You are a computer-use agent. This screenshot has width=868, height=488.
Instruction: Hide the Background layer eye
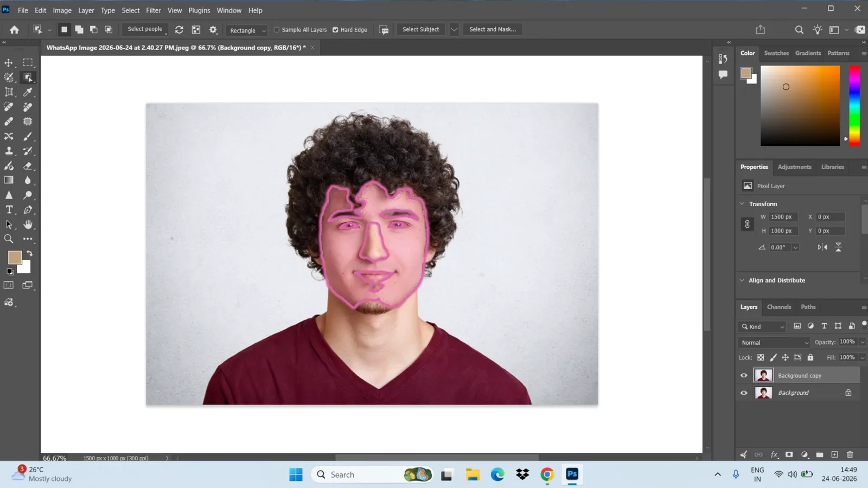(744, 393)
